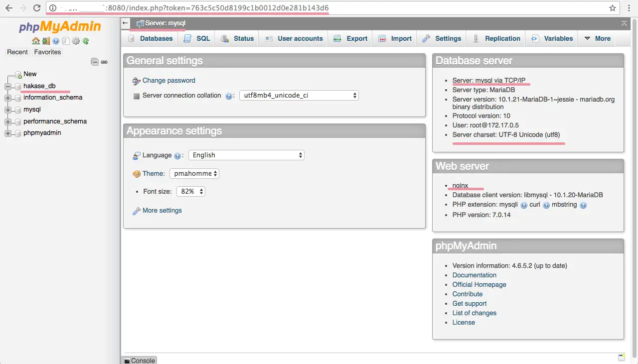This screenshot has width=638, height=364.
Task: Go to User accounts tab
Action: pos(293,38)
